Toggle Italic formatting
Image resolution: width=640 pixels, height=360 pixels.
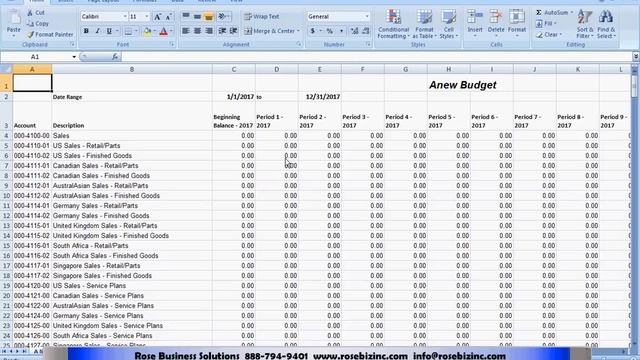(98, 31)
